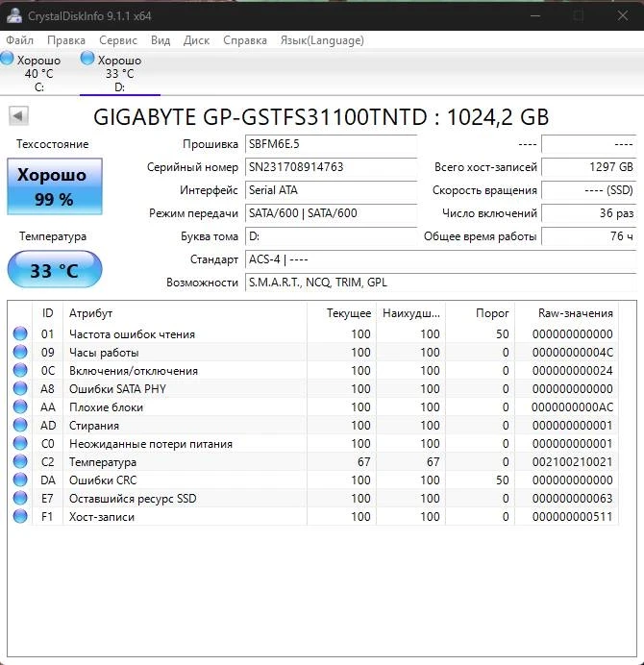The height and width of the screenshot is (665, 644).
Task: Click raw value 002100210021
Action: (x=572, y=462)
